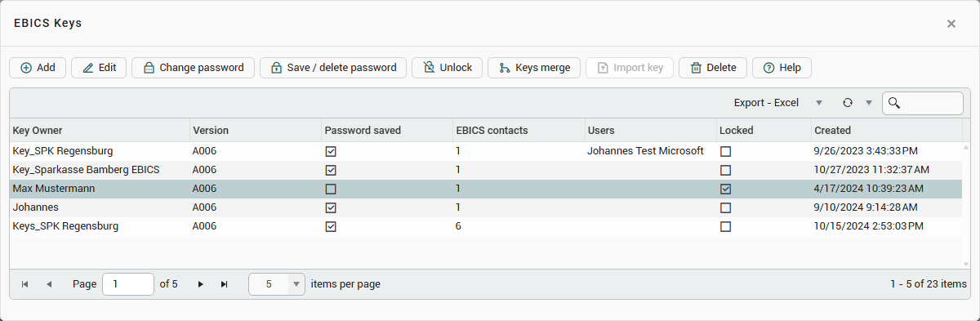
Task: Expand the export format dropdown arrow
Action: tap(819, 103)
